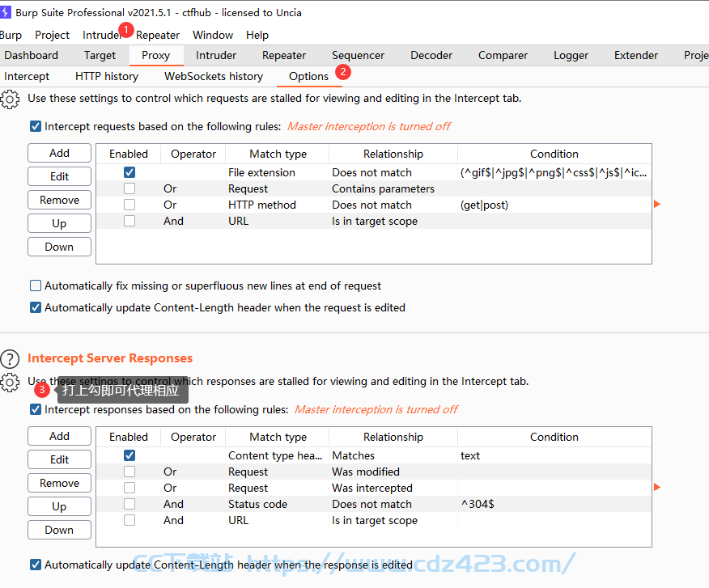709x588 pixels.
Task: Check Automatically fix missing new lines option
Action: click(x=36, y=286)
